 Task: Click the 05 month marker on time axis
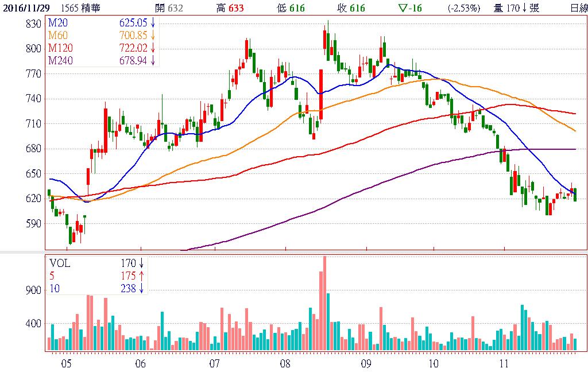click(x=66, y=364)
